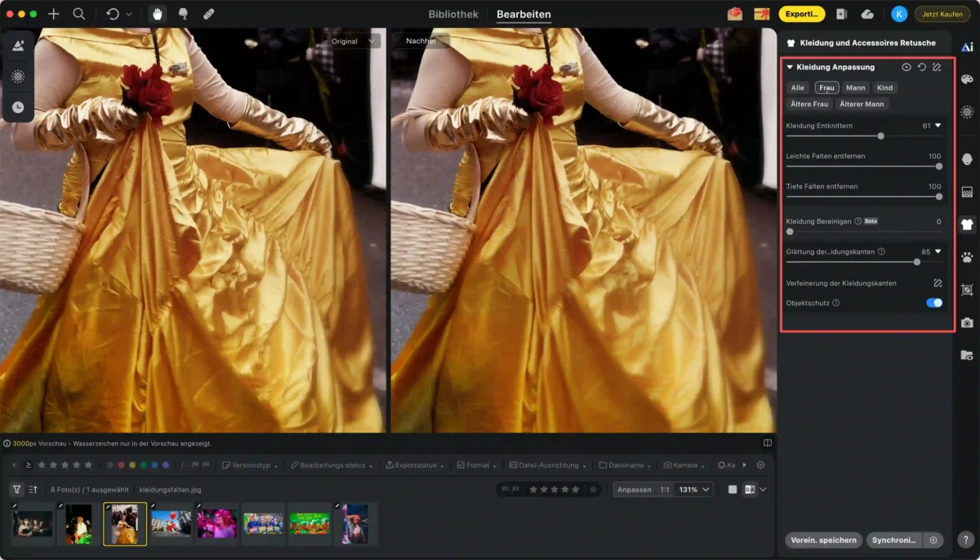Click the AI tools icon in sidebar
The width and height of the screenshot is (980, 560).
[x=967, y=47]
